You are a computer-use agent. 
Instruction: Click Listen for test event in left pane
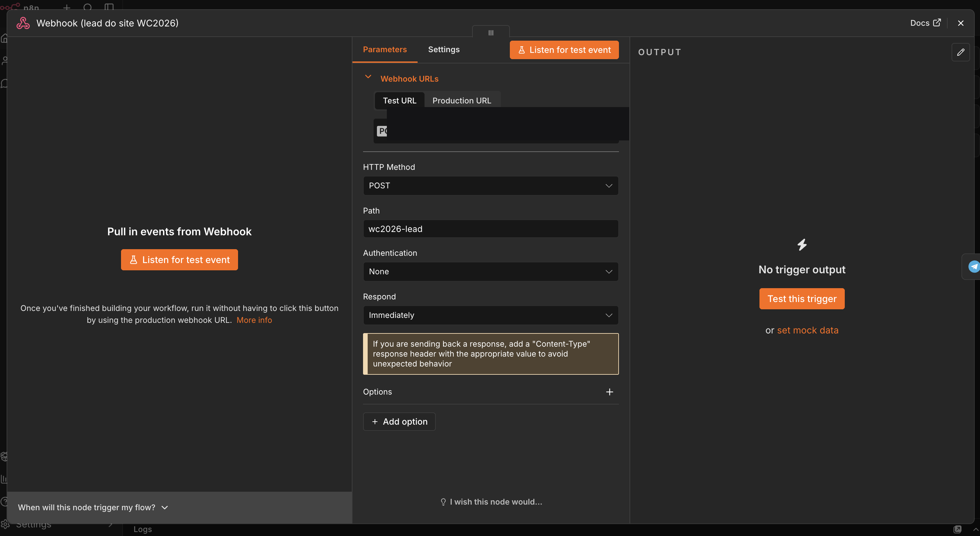pos(179,260)
